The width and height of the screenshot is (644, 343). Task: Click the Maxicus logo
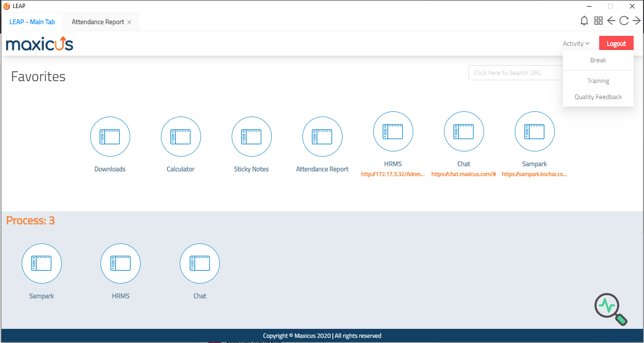[40, 44]
